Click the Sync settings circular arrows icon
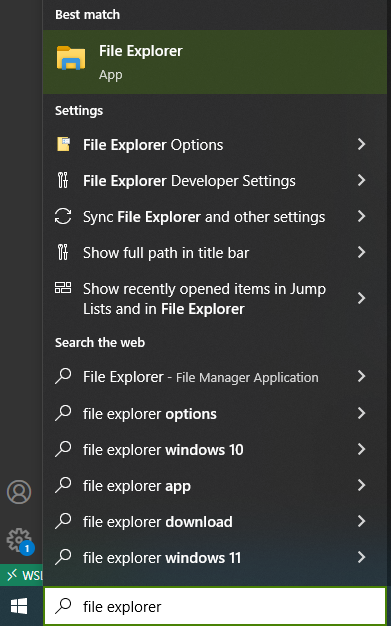 [63, 216]
